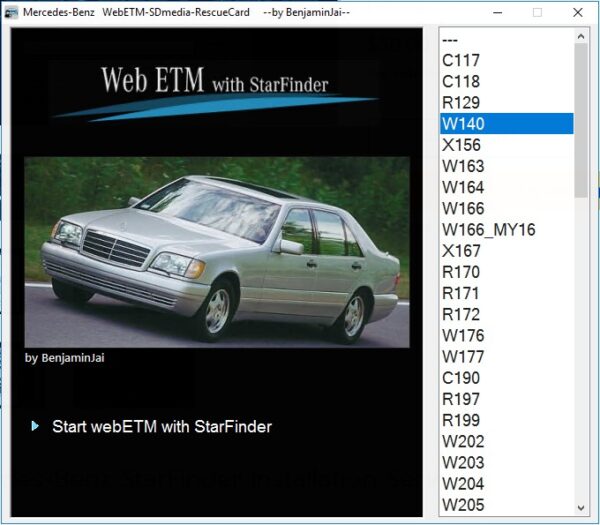Choose C190 in the model list
The height and width of the screenshot is (525, 600).
tap(507, 378)
